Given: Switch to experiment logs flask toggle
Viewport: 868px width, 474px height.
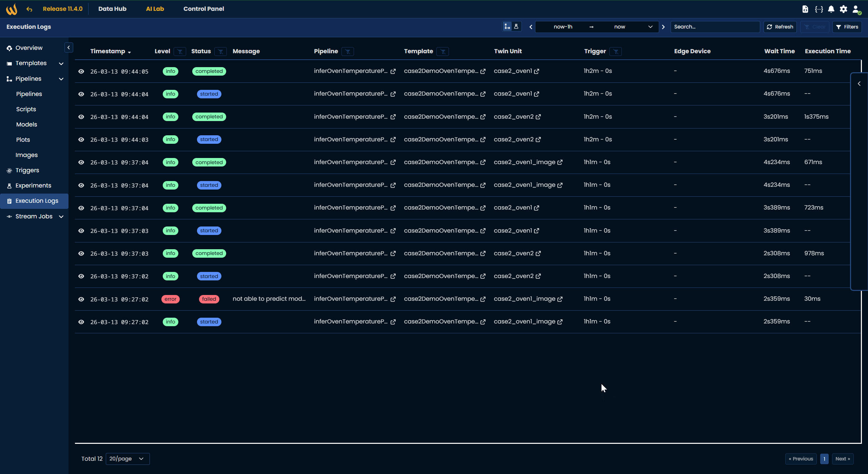Looking at the screenshot, I should click(516, 26).
